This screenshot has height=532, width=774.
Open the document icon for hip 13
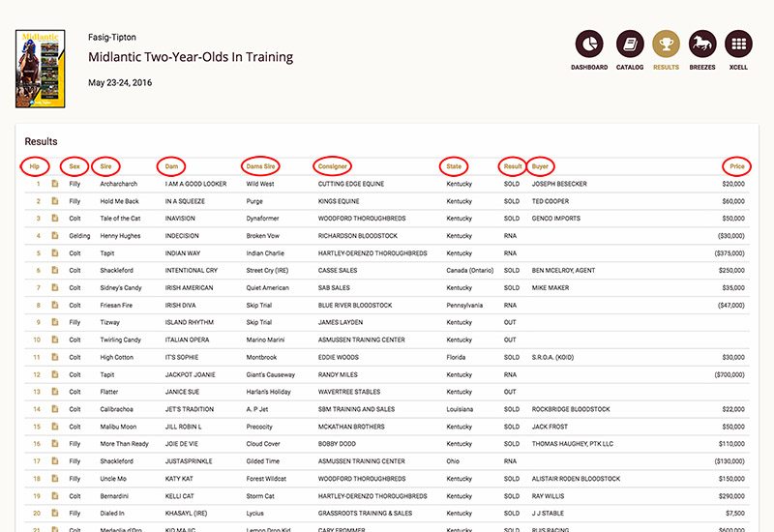point(55,392)
